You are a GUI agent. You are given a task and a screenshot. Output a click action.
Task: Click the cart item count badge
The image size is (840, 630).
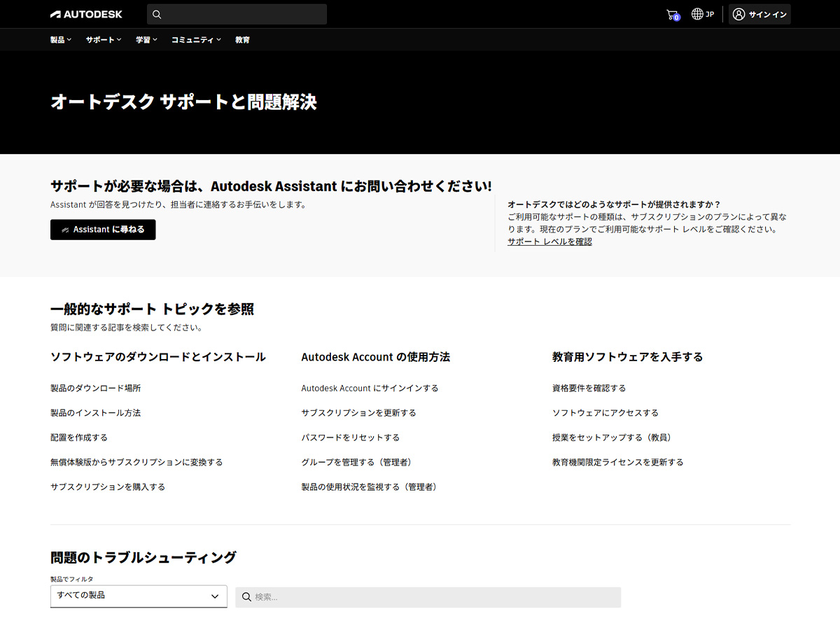(x=676, y=18)
